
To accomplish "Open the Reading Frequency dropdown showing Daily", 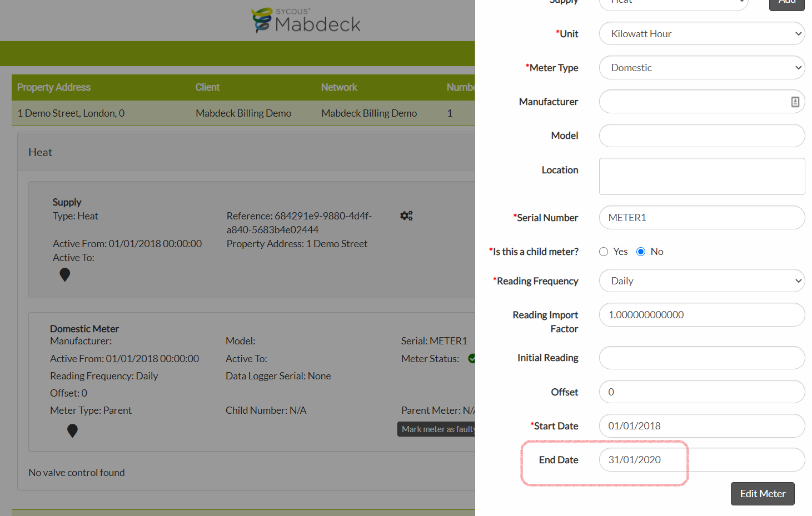I will (701, 280).
